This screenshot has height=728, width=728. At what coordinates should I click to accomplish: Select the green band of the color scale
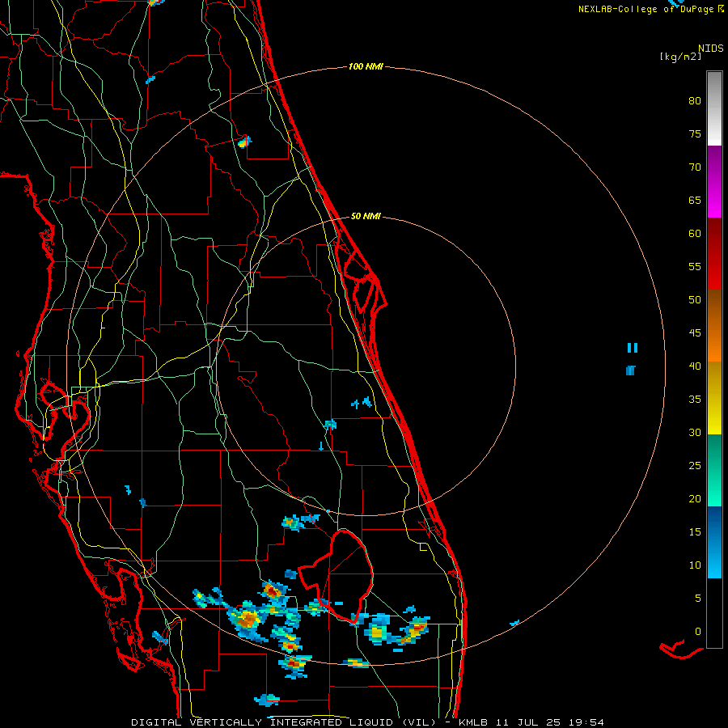click(x=714, y=471)
